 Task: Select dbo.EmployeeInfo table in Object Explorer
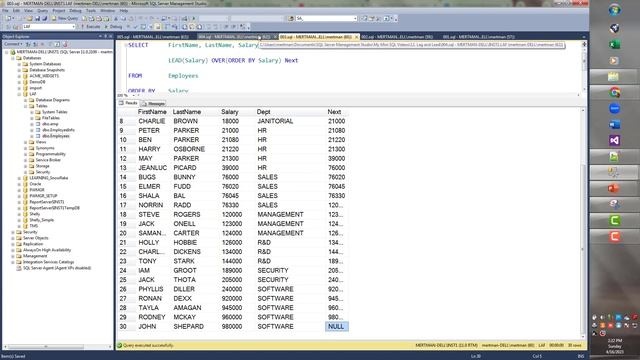click(58, 130)
